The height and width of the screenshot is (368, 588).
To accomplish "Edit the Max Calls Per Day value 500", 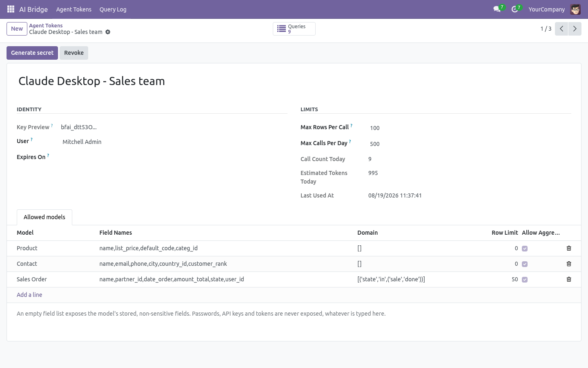I will pyautogui.click(x=470, y=144).
